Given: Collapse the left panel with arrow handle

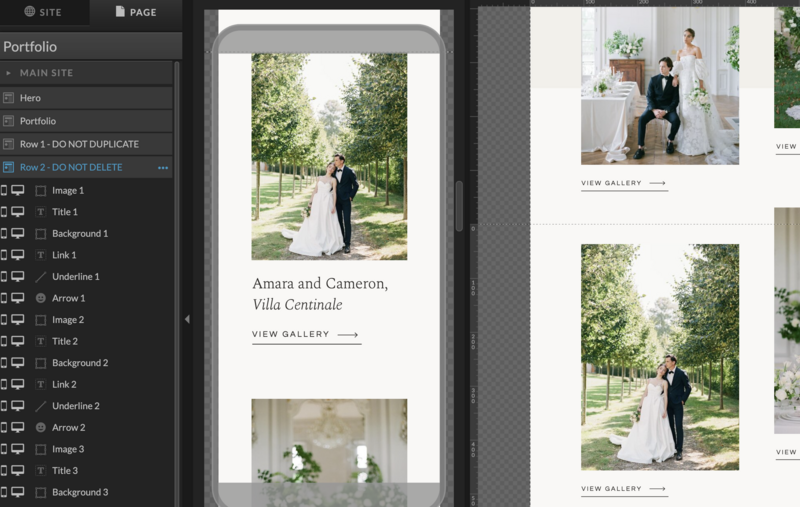Looking at the screenshot, I should point(187,319).
